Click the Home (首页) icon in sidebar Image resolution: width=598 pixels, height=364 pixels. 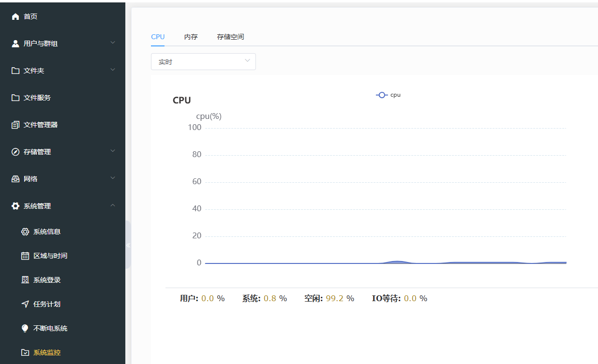tap(15, 16)
